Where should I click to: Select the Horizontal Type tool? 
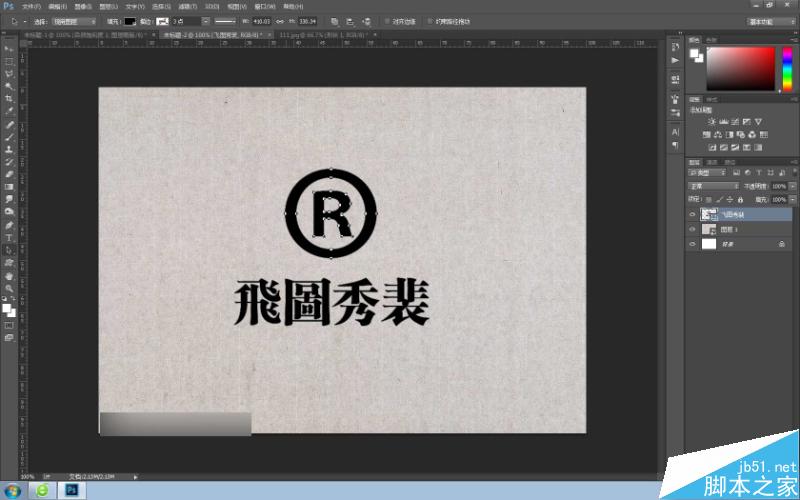9,238
